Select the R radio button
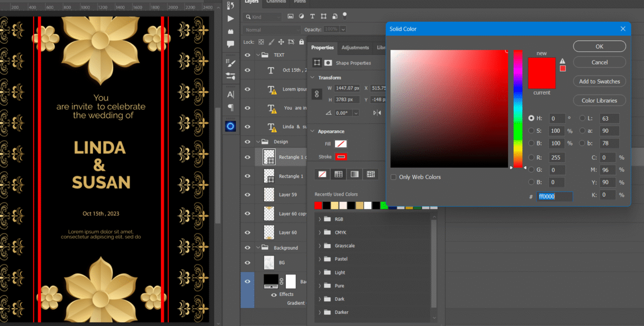This screenshot has height=326, width=644. point(531,157)
